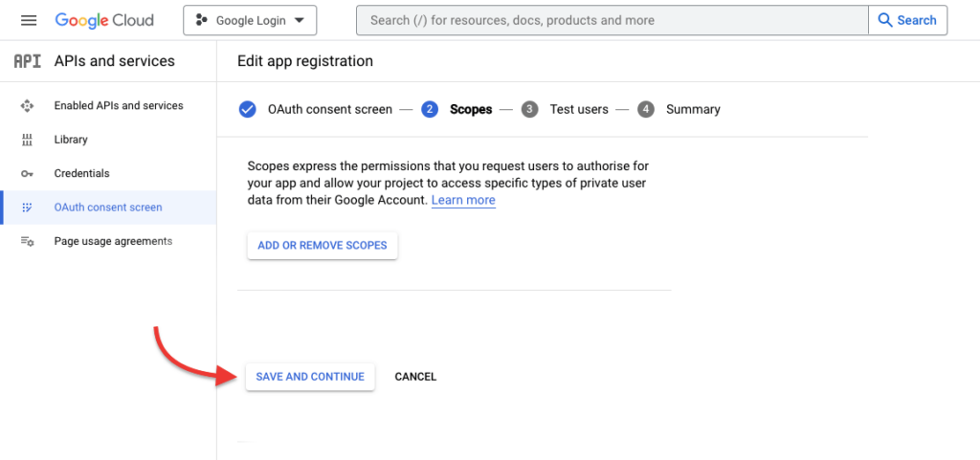This screenshot has height=460, width=980.
Task: Open Library in the sidebar
Action: coord(71,140)
